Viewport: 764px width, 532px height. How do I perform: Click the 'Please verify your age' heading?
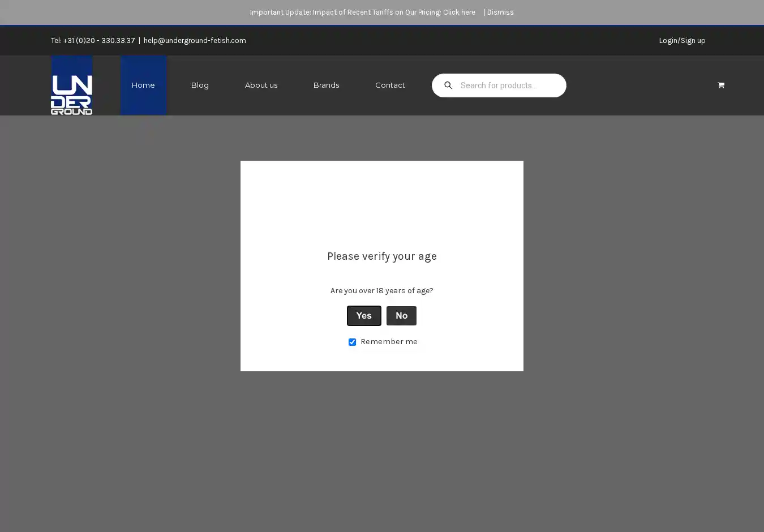pyautogui.click(x=382, y=256)
